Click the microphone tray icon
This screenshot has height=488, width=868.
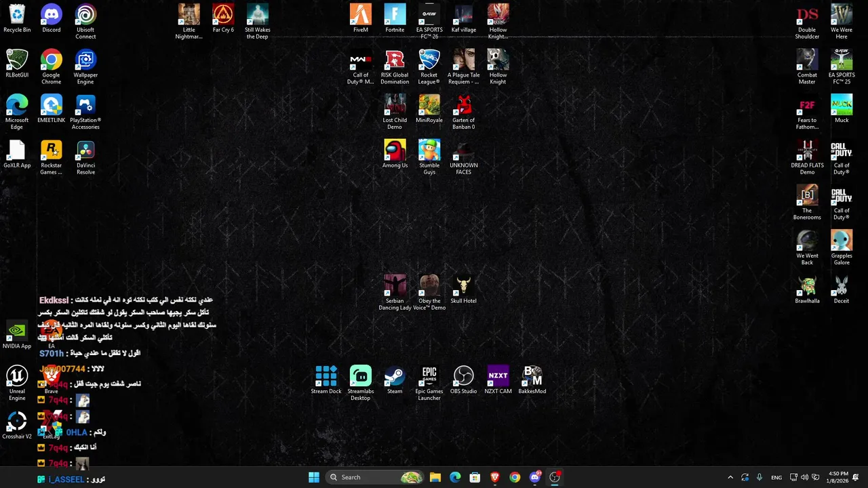[759, 477]
